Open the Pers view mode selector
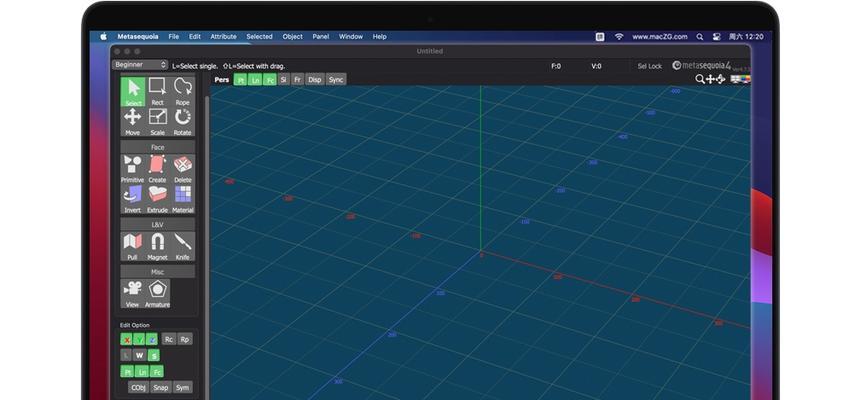The height and width of the screenshot is (400, 861). pos(222,80)
